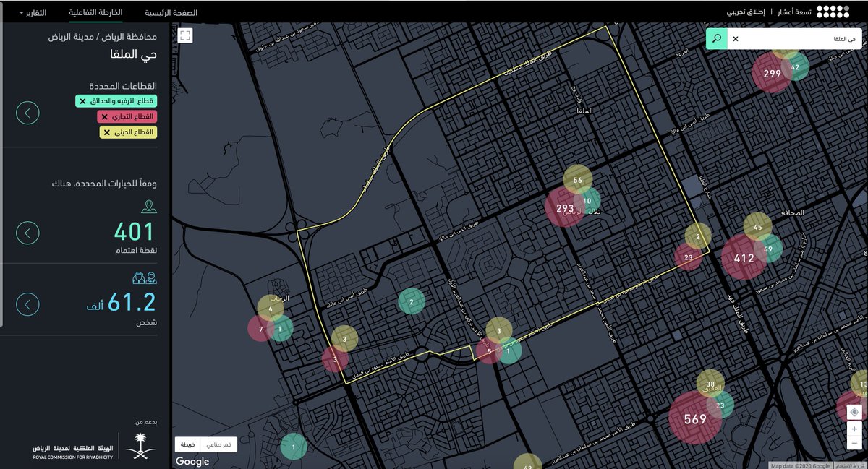Screen dimensions: 868x469
Task: Expand the 401 points of interest arrow
Action: click(x=27, y=233)
